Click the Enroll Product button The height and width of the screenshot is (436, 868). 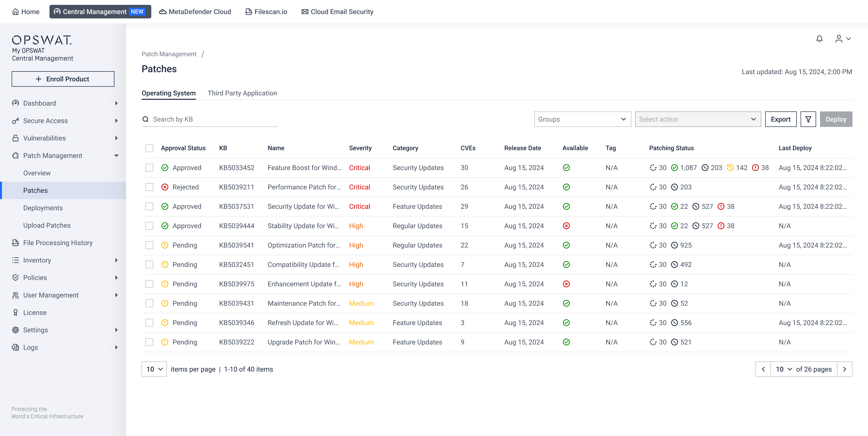tap(63, 79)
